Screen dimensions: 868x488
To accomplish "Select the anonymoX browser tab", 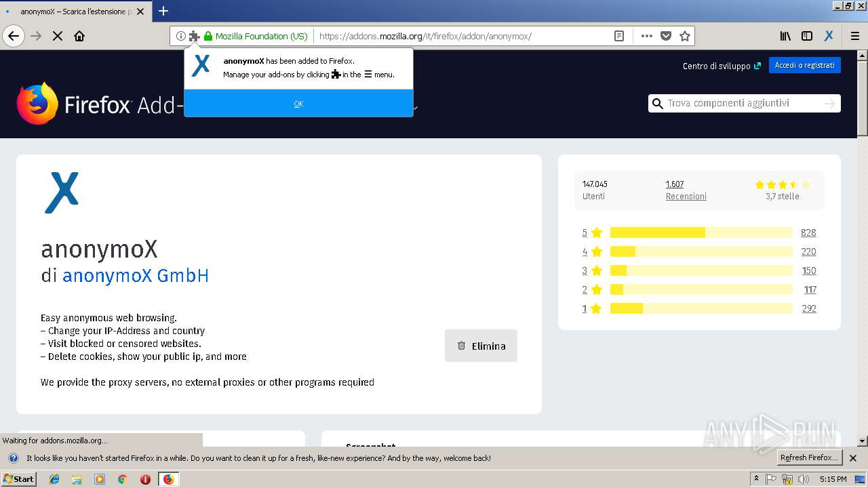I will (76, 12).
